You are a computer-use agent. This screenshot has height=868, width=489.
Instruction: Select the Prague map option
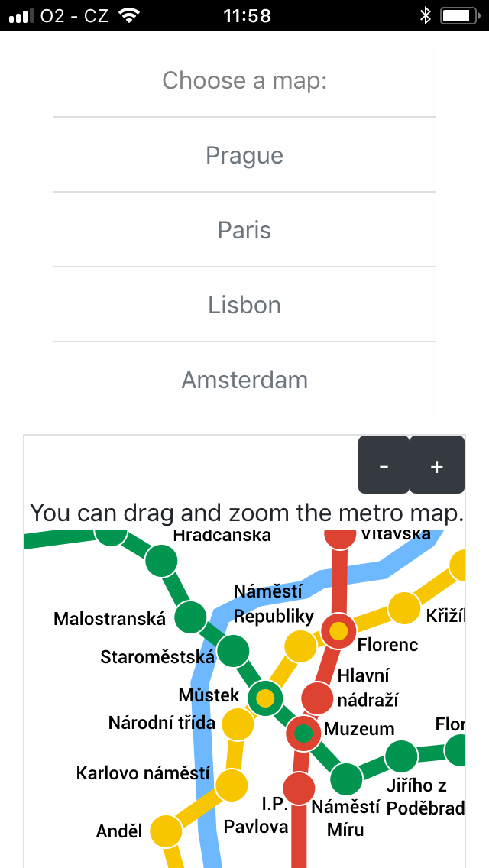tap(244, 155)
